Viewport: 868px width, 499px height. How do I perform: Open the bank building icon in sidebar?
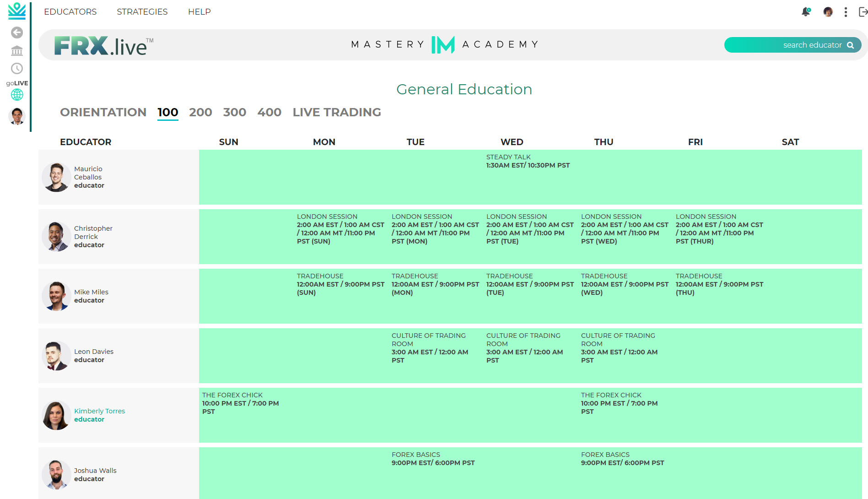[17, 50]
